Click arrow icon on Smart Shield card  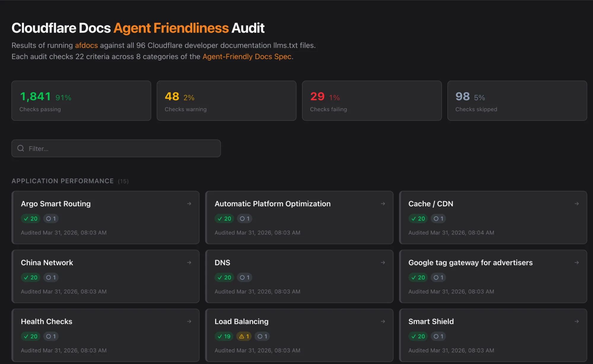577,322
